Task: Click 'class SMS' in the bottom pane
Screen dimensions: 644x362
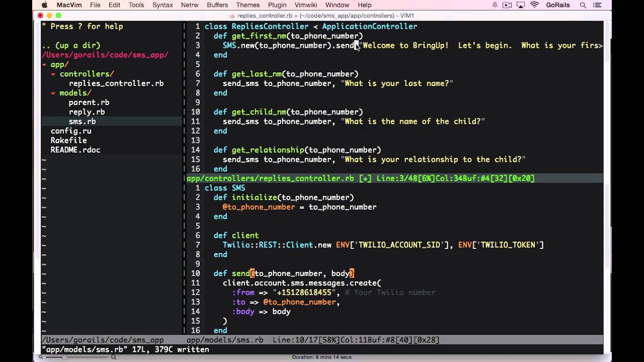Action: [x=225, y=188]
